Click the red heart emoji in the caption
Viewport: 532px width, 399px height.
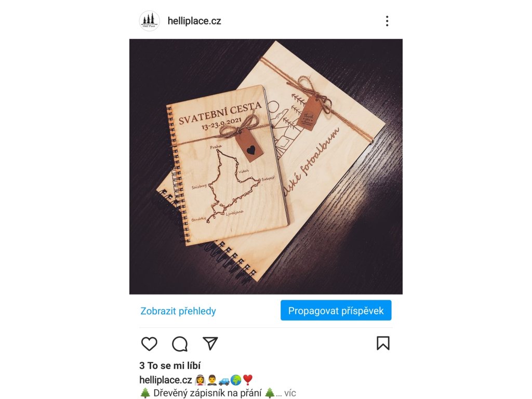[x=248, y=380]
